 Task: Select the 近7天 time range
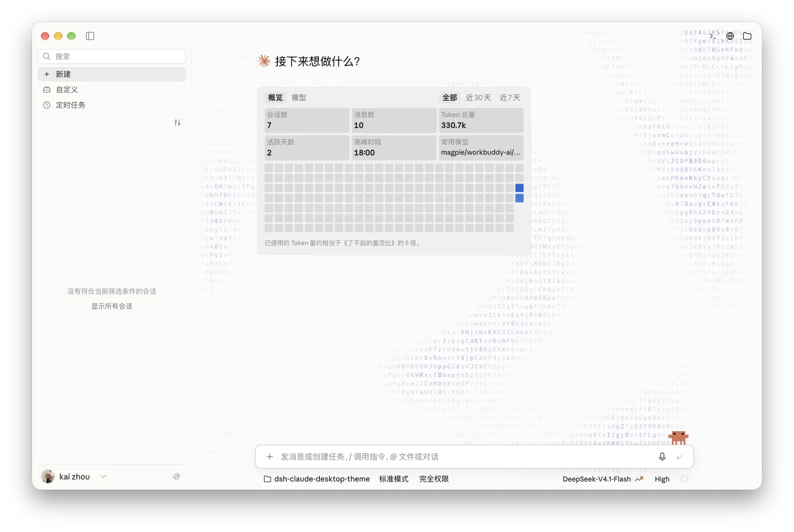coord(510,98)
